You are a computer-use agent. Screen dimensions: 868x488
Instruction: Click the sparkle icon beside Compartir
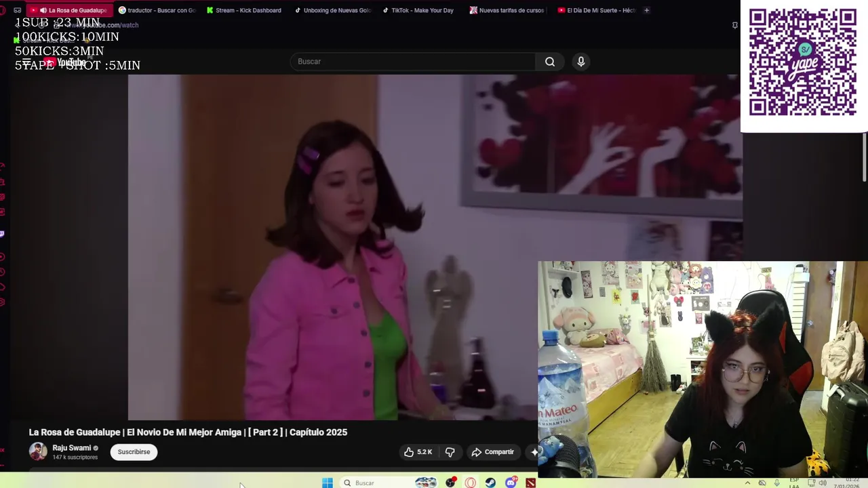coord(534,452)
